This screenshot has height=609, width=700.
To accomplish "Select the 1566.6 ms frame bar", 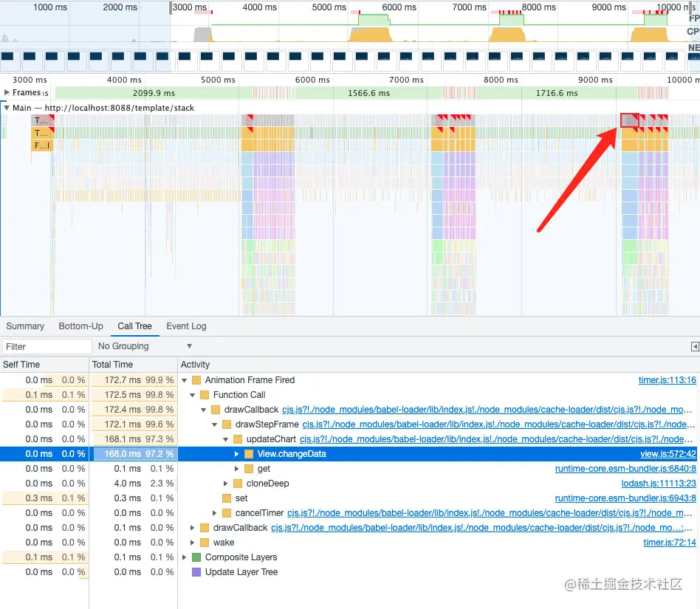I will coord(368,93).
